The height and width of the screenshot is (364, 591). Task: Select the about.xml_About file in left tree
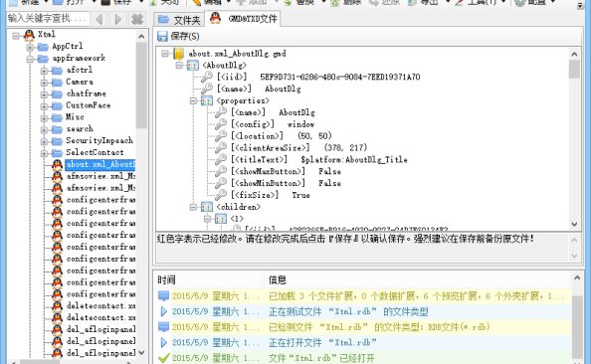point(99,164)
